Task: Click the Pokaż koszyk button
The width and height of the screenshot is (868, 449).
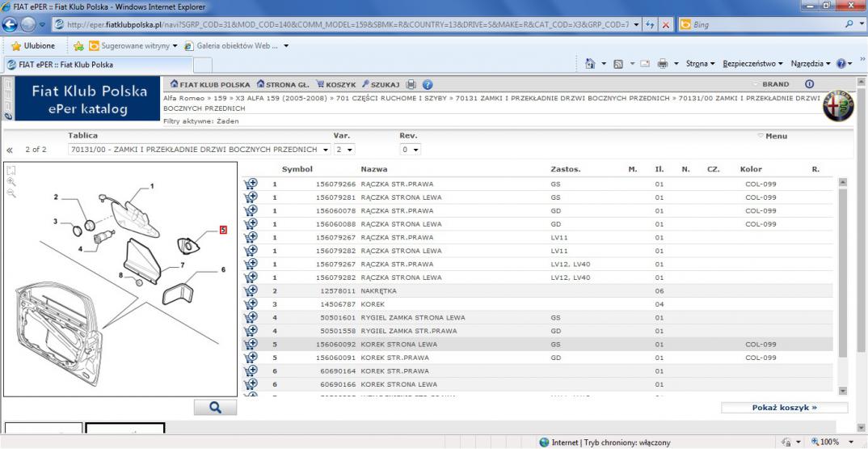Action: tap(783, 408)
